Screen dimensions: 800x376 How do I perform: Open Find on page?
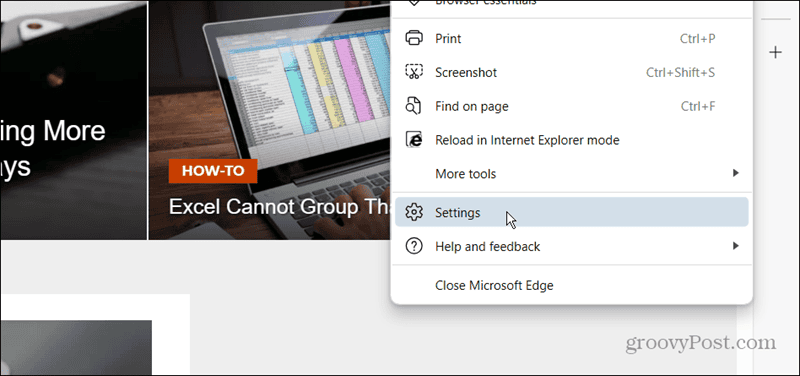(571, 106)
